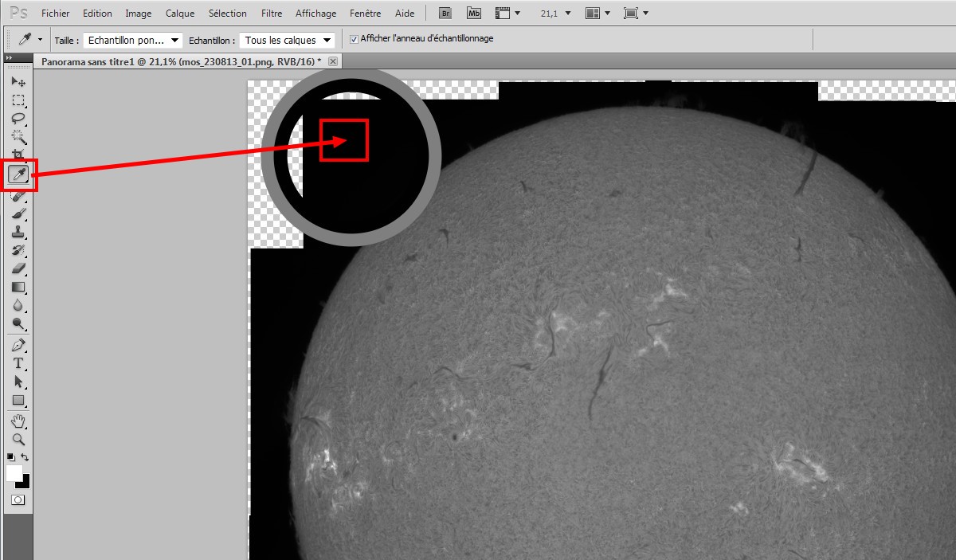
Task: Swap foreground and background colors
Action: click(x=25, y=457)
